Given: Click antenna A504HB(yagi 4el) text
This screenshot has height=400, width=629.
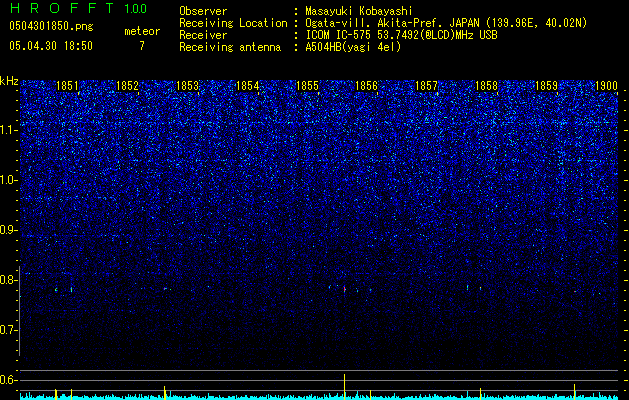Looking at the screenshot, I should pyautogui.click(x=353, y=47).
